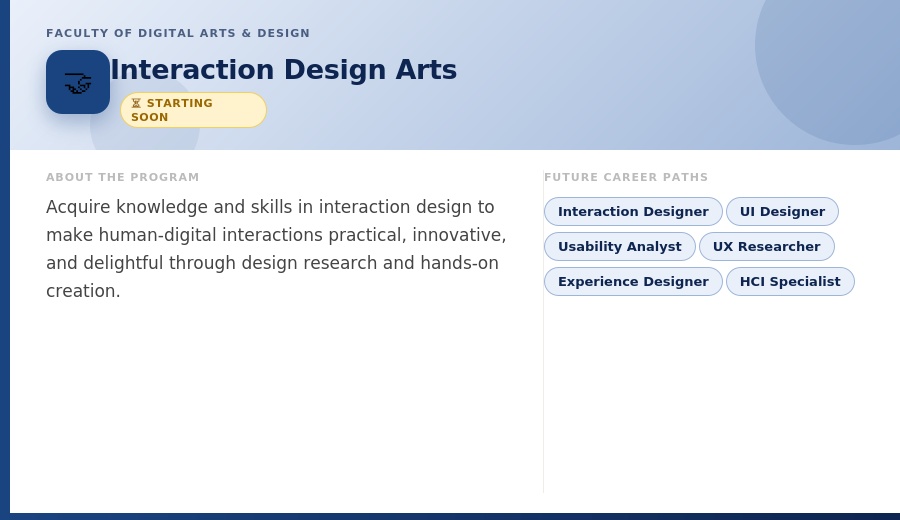Click the word 'creation.' in description
This screenshot has width=900, height=520.
pos(83,291)
